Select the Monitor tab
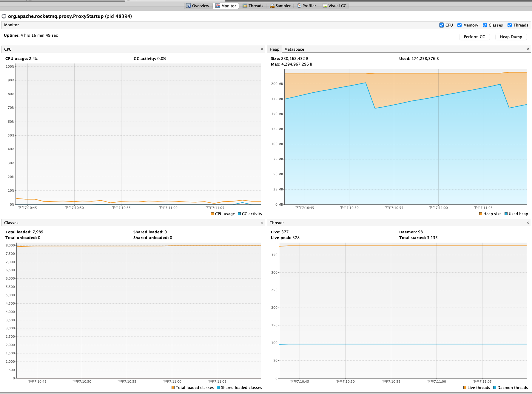Image resolution: width=532 pixels, height=394 pixels. tap(226, 6)
